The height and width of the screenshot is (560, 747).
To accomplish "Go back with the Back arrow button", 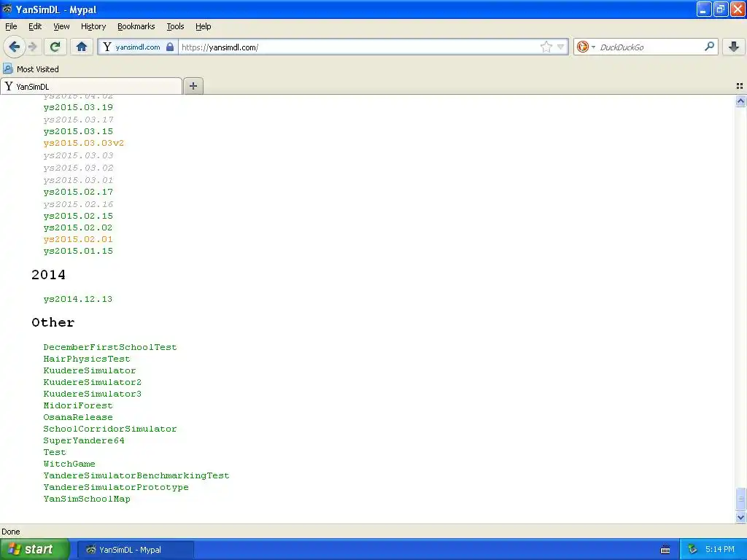I will pos(14,47).
